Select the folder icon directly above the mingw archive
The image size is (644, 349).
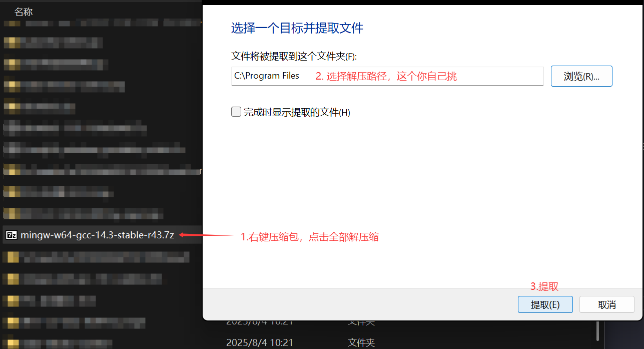tap(12, 214)
